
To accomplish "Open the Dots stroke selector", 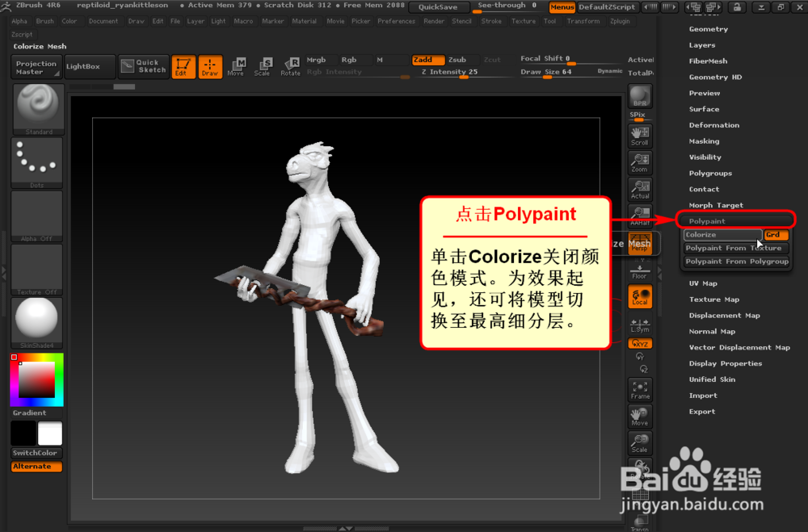I will point(37,163).
